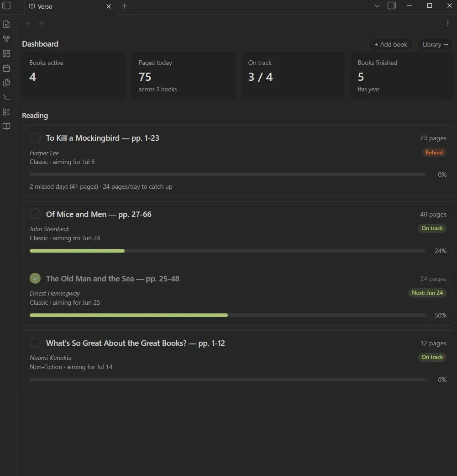Click the open-book icon in sidebar
This screenshot has height=476, width=457.
pyautogui.click(x=6, y=126)
